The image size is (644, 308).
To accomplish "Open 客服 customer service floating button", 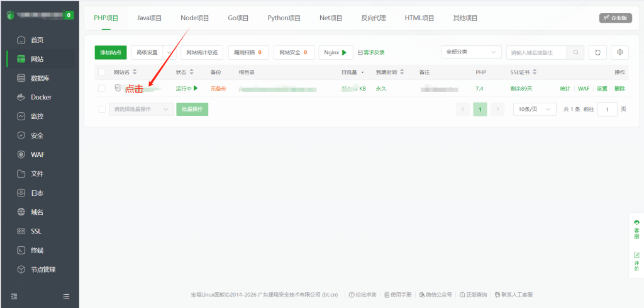I will pyautogui.click(x=636, y=229).
